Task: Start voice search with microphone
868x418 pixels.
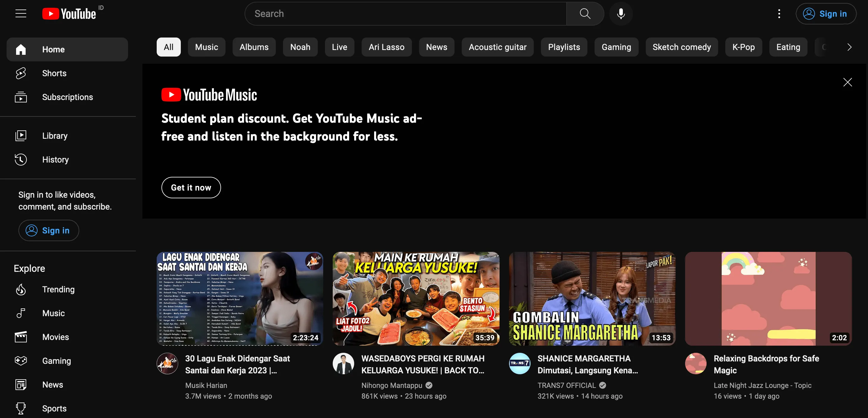Action: [x=621, y=14]
